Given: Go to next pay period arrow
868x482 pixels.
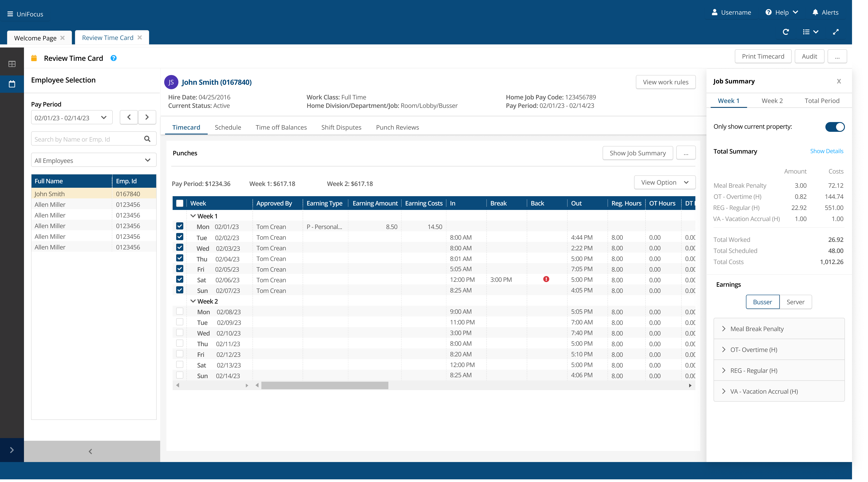Looking at the screenshot, I should 147,117.
